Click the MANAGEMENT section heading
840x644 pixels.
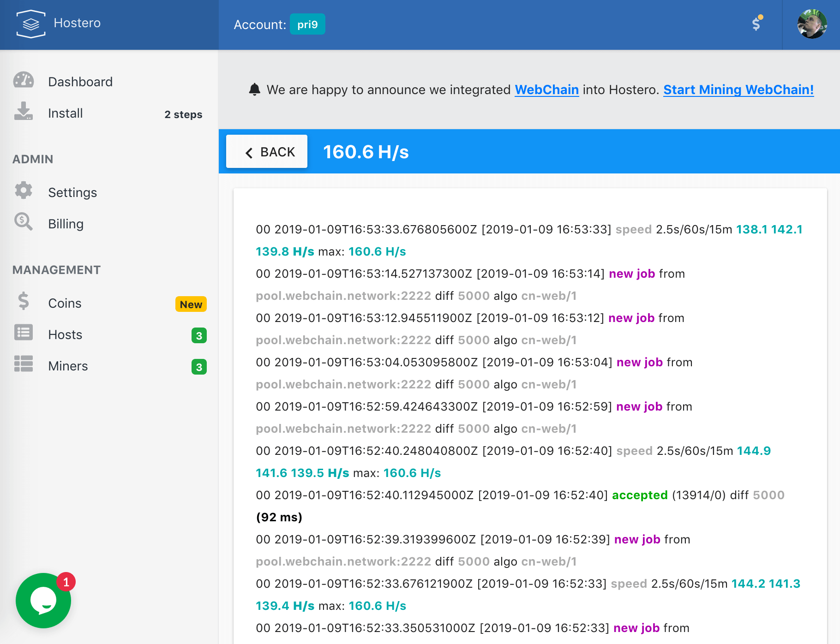pyautogui.click(x=56, y=270)
